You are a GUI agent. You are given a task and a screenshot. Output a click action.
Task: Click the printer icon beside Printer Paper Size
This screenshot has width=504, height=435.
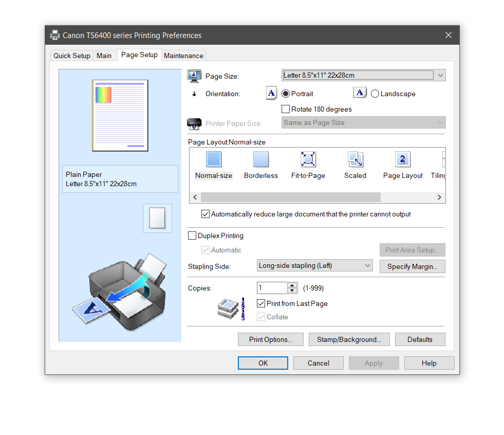194,123
